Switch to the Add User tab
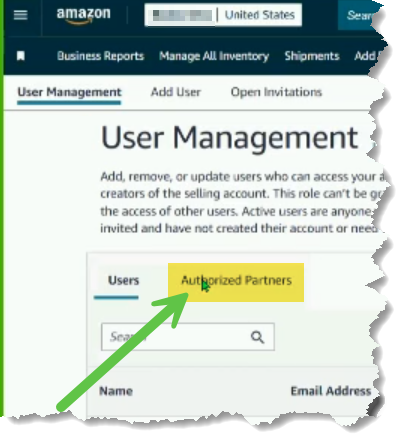The width and height of the screenshot is (397, 435). 176,92
